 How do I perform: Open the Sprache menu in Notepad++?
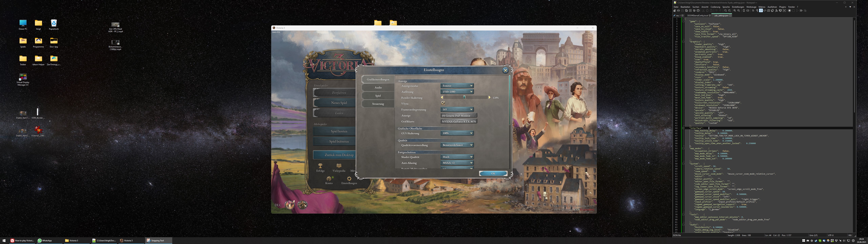pyautogui.click(x=726, y=7)
